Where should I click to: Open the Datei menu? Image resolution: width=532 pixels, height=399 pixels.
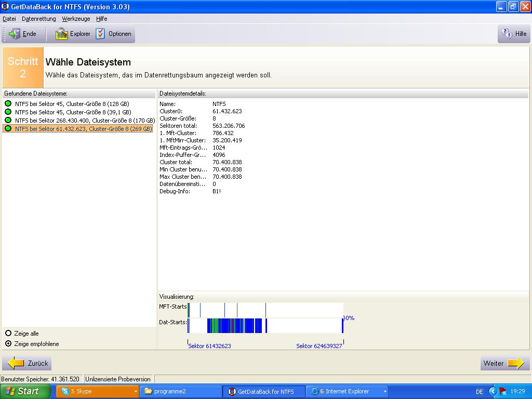pos(9,19)
